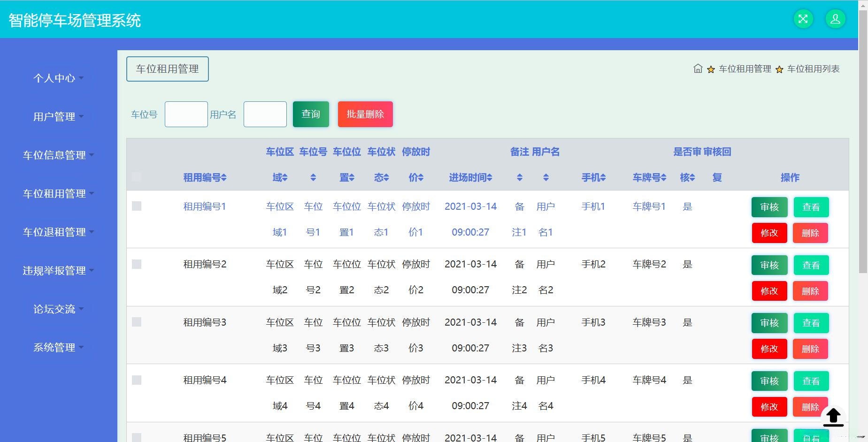Click 删除 for 租用编号4 row
The image size is (868, 442).
pos(810,407)
